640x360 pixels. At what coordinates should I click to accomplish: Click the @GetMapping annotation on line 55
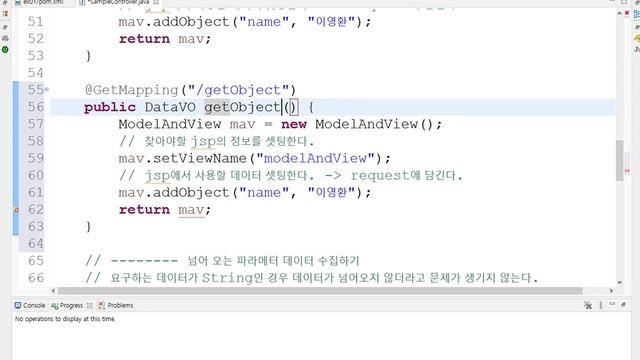(131, 90)
